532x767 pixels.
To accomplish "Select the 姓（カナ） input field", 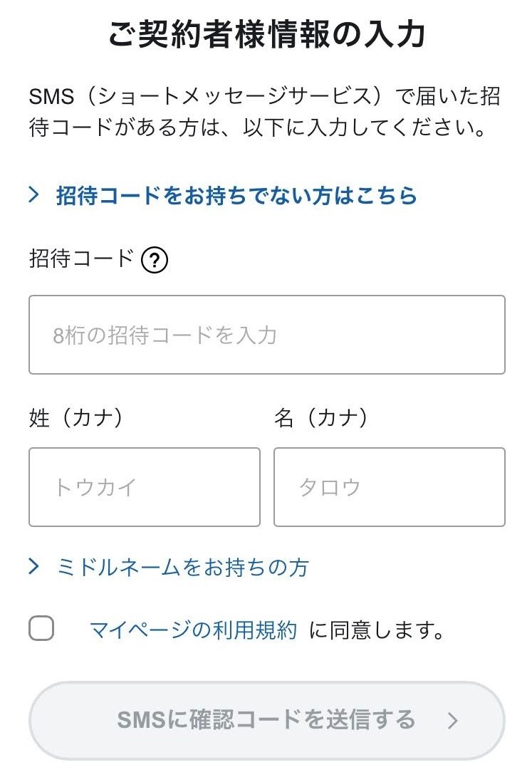I will 145,487.
